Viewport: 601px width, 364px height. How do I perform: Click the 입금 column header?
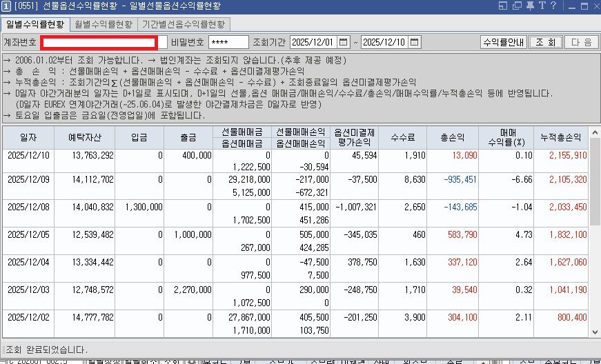[x=139, y=137]
